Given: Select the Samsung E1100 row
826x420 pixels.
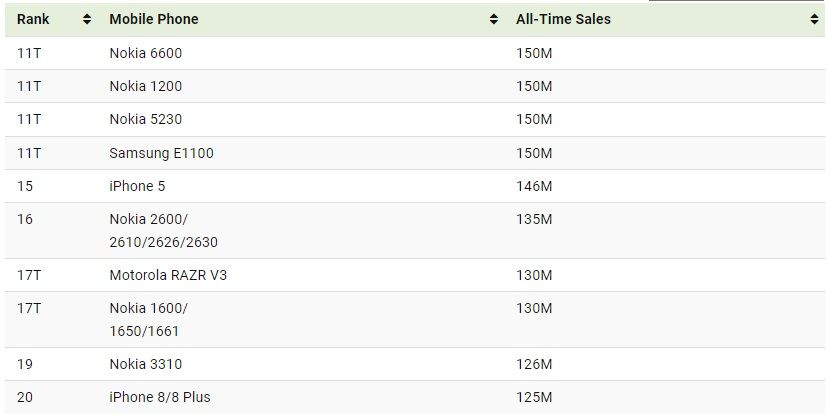Looking at the screenshot, I should (413, 153).
